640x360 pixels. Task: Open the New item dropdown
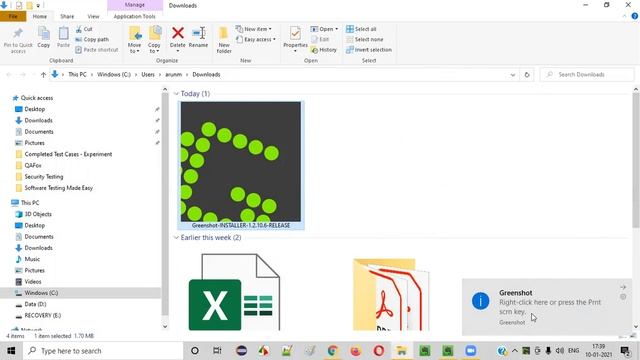coord(253,29)
